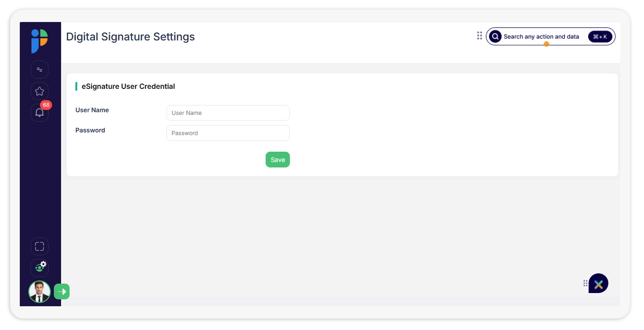Open the sidebar menu lines icon
The image size is (644, 330).
40,70
